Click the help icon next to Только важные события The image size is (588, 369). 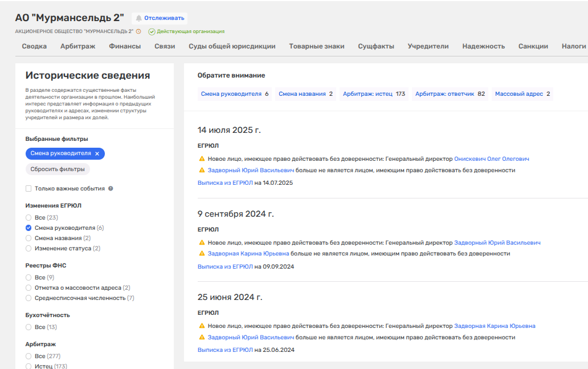tap(111, 188)
